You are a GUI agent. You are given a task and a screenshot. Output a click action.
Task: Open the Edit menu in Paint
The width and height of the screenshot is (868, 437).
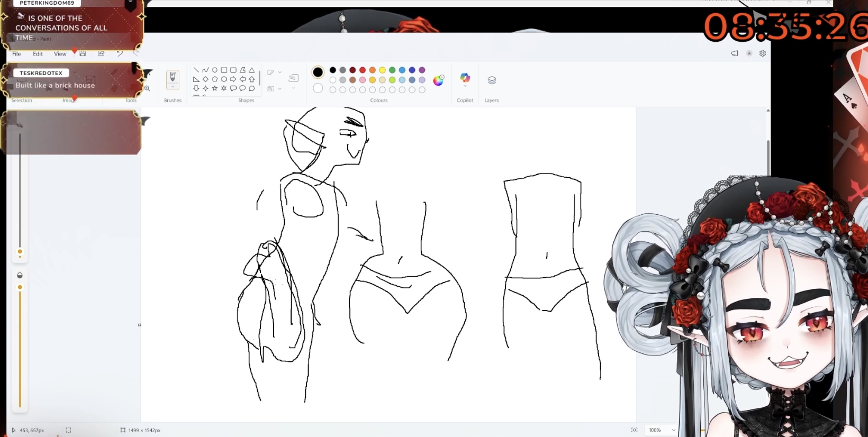[38, 54]
